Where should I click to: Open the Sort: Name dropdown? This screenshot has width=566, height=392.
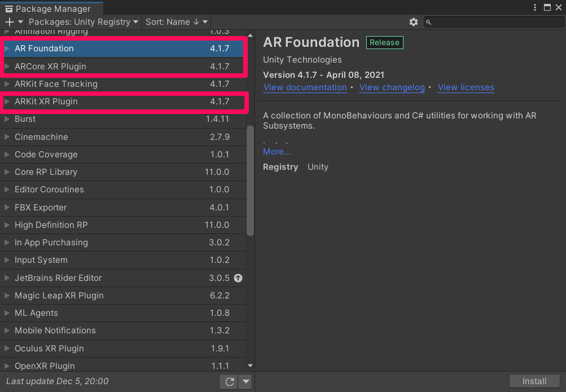click(x=177, y=22)
